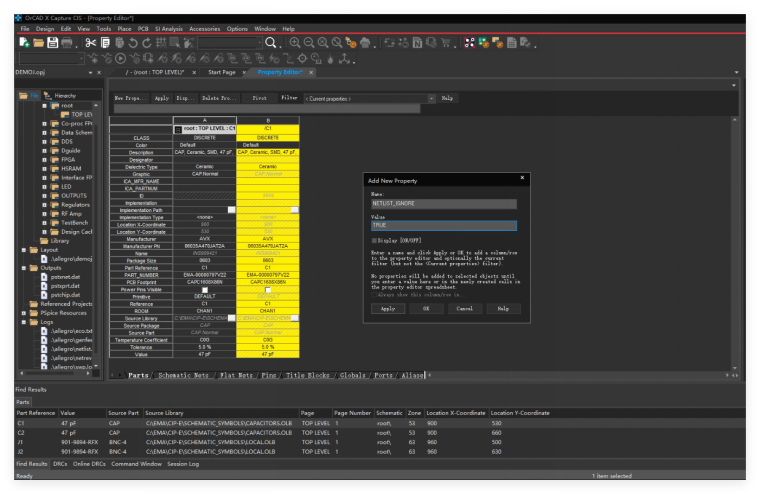Click the red-bordered design rules check icon
The height and width of the screenshot is (495, 761).
pos(469,43)
